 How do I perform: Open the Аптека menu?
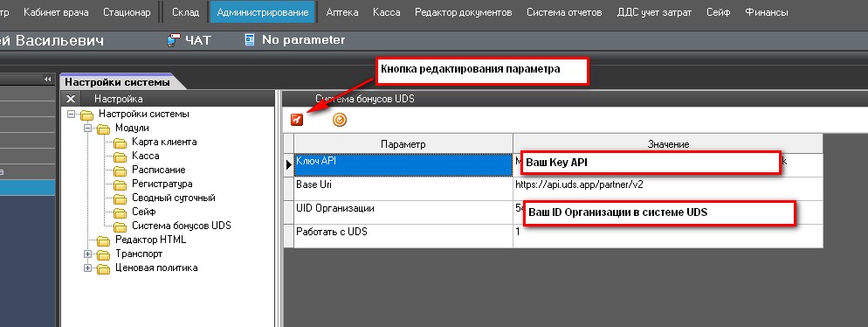point(342,11)
